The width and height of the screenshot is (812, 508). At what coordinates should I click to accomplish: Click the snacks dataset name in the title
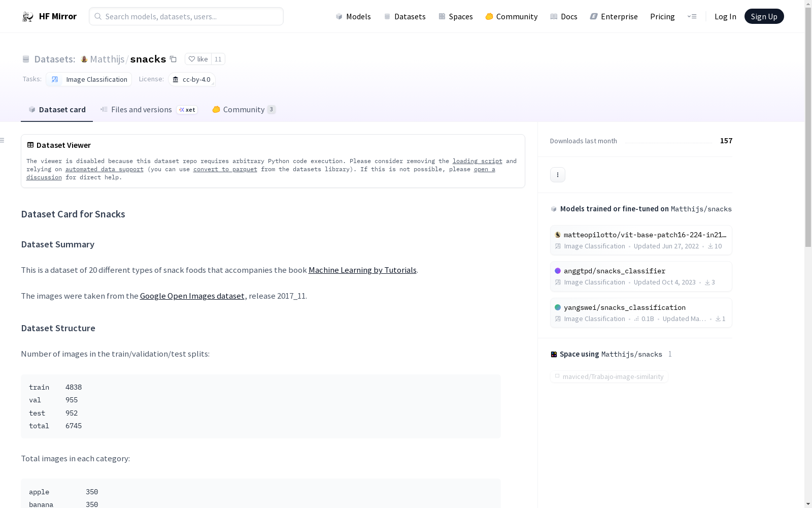148,59
